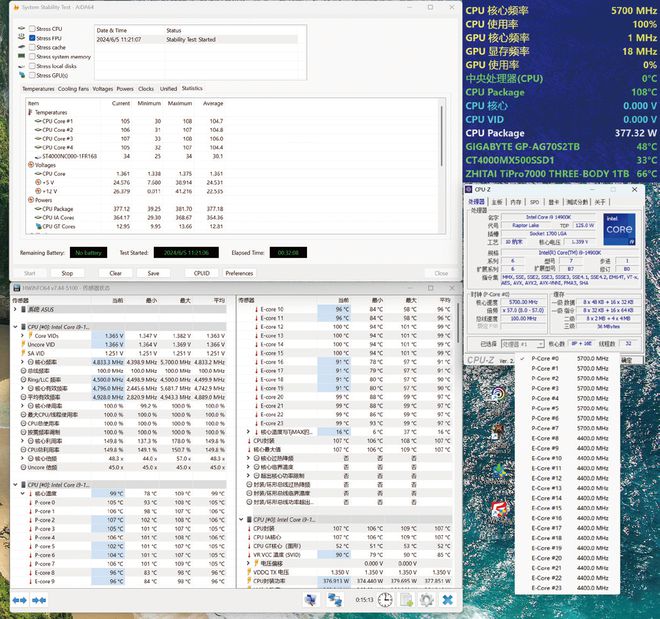
Task: Click the HWiNFO network computers icon left of the remote icon
Action: pyautogui.click(x=311, y=600)
